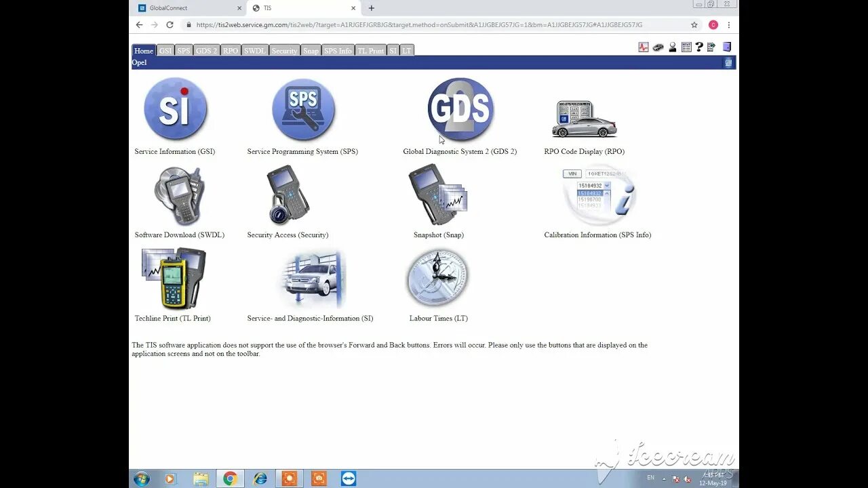Viewport: 868px width, 488px height.
Task: Click the Chrome profile avatar
Action: click(713, 25)
